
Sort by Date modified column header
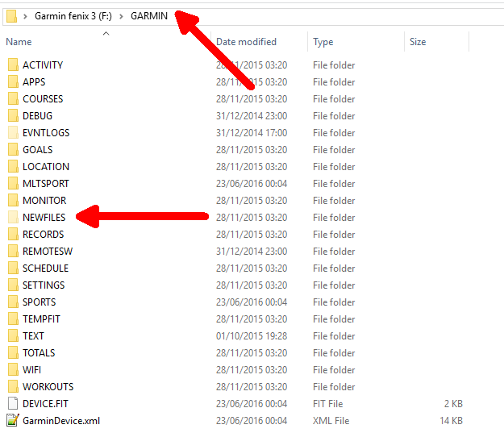point(246,42)
